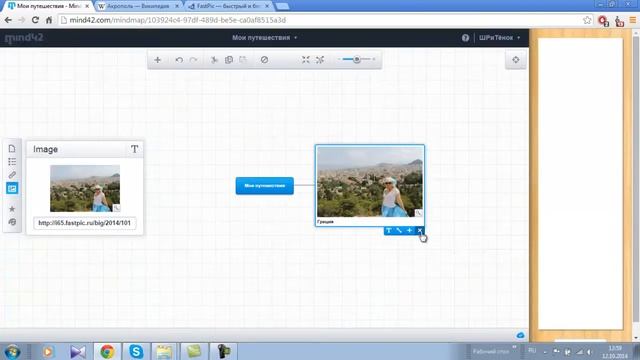This screenshot has width=640, height=360.
Task: Add a new node with the plus toolbar icon
Action: coord(158,60)
